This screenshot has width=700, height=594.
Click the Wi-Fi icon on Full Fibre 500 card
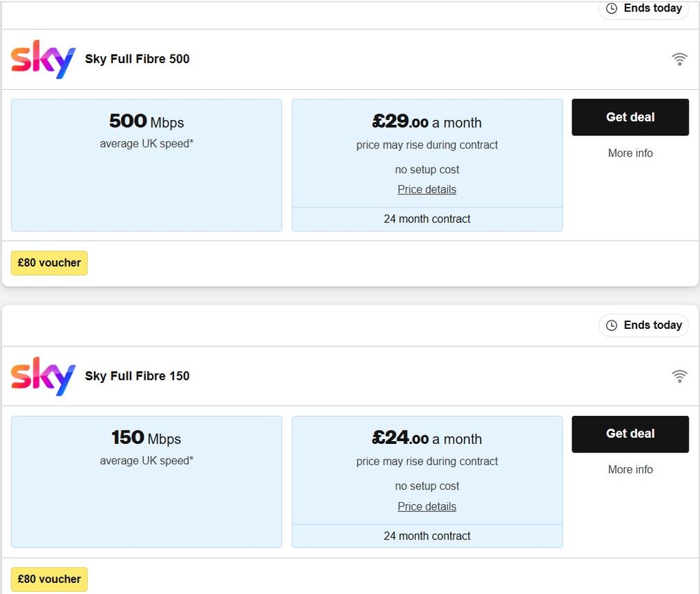tap(680, 60)
